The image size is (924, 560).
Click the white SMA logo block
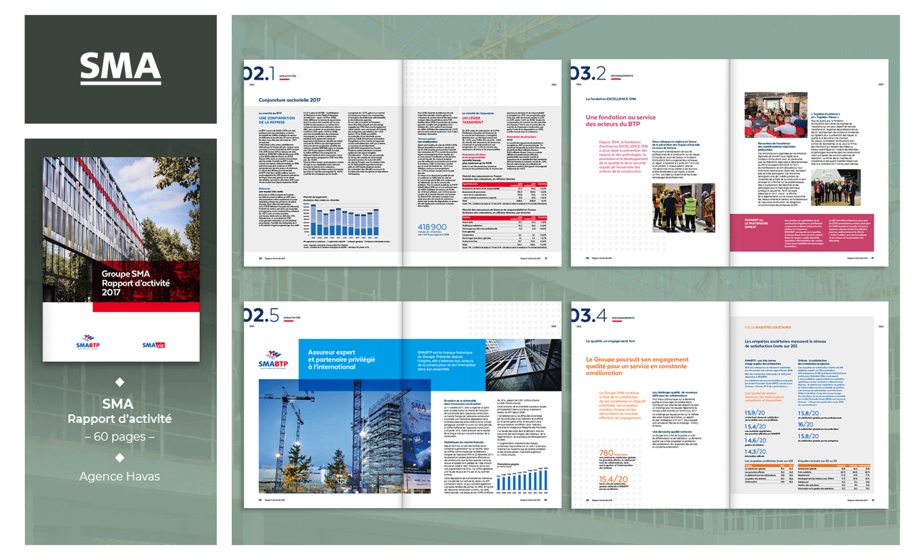click(x=121, y=68)
